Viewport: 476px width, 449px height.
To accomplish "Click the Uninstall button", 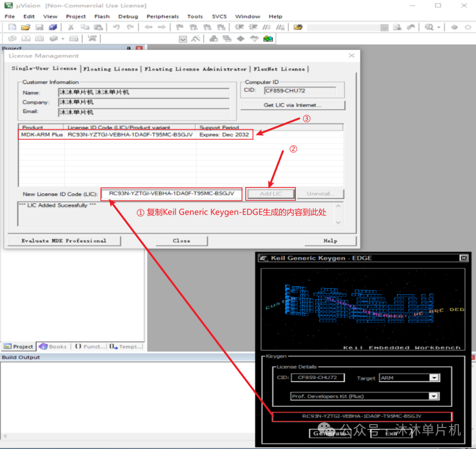I will [321, 194].
